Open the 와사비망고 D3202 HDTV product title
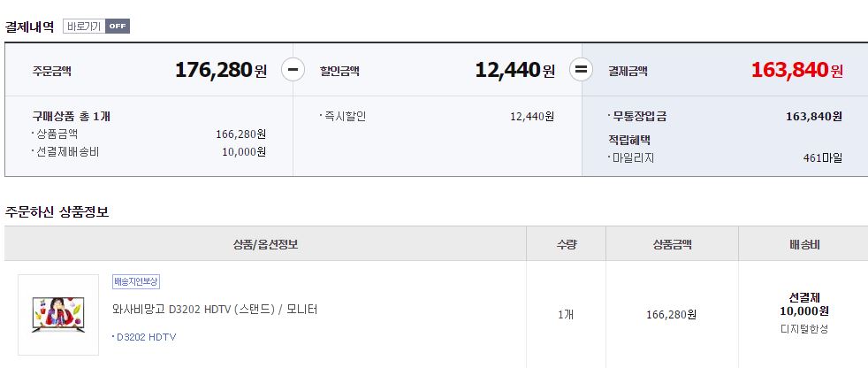 (x=215, y=310)
